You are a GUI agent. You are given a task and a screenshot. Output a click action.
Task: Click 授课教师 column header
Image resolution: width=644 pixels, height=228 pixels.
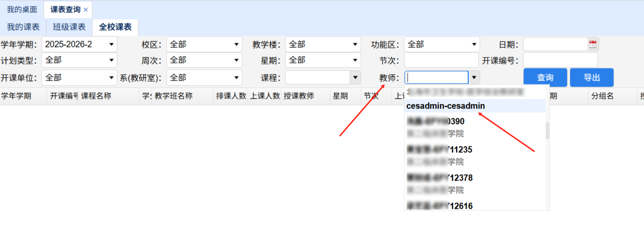pos(305,96)
